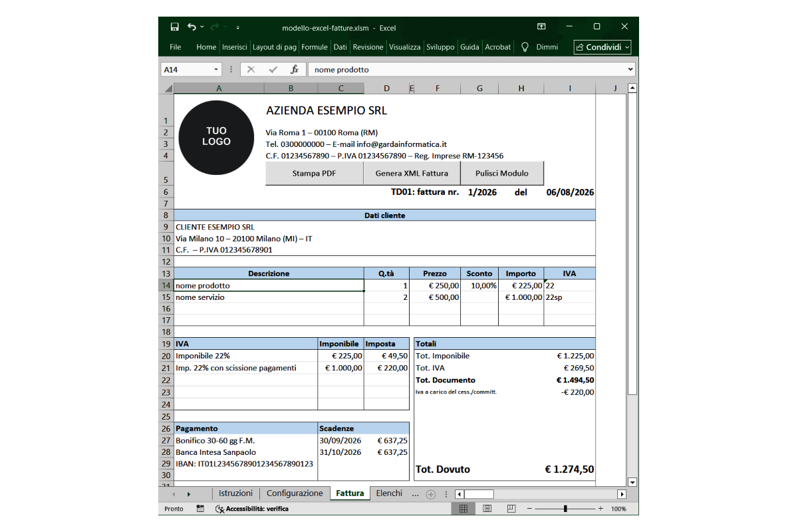Click the macro recording status icon

(200, 509)
